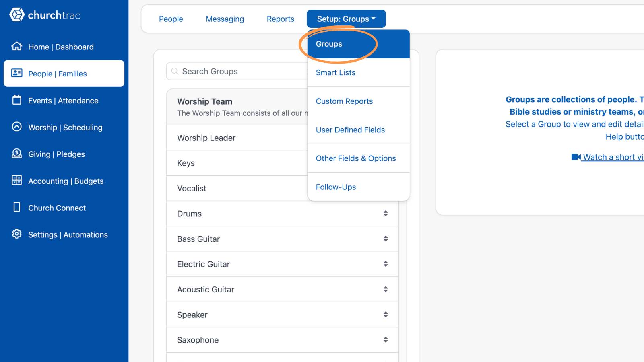Select the Speaker group
The width and height of the screenshot is (644, 362).
[x=282, y=315]
